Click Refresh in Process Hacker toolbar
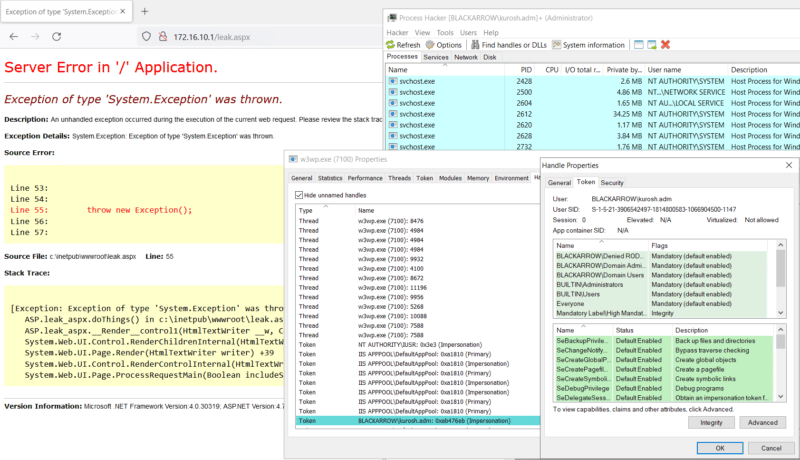Viewport: 800px width, 460px height. 403,45
